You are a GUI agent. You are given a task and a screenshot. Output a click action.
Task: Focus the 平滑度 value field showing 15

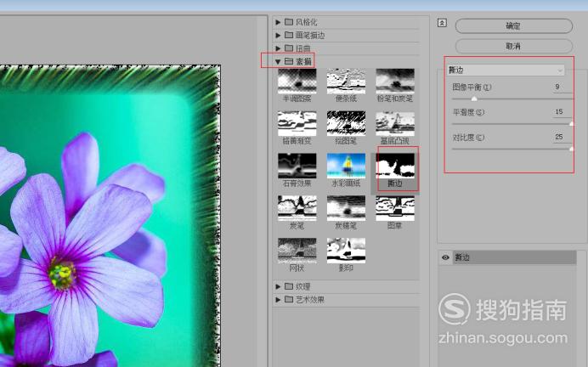pyautogui.click(x=562, y=112)
